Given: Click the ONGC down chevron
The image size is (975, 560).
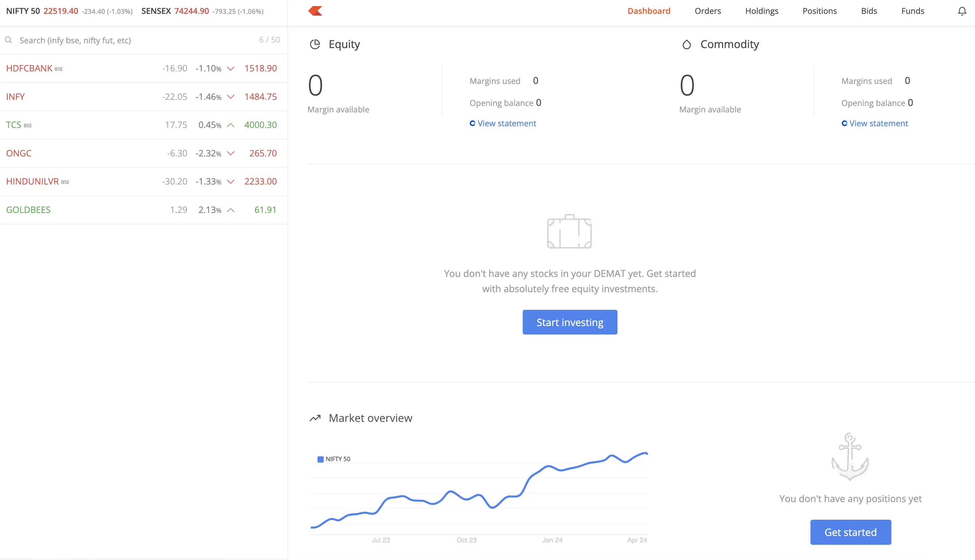Looking at the screenshot, I should point(231,153).
